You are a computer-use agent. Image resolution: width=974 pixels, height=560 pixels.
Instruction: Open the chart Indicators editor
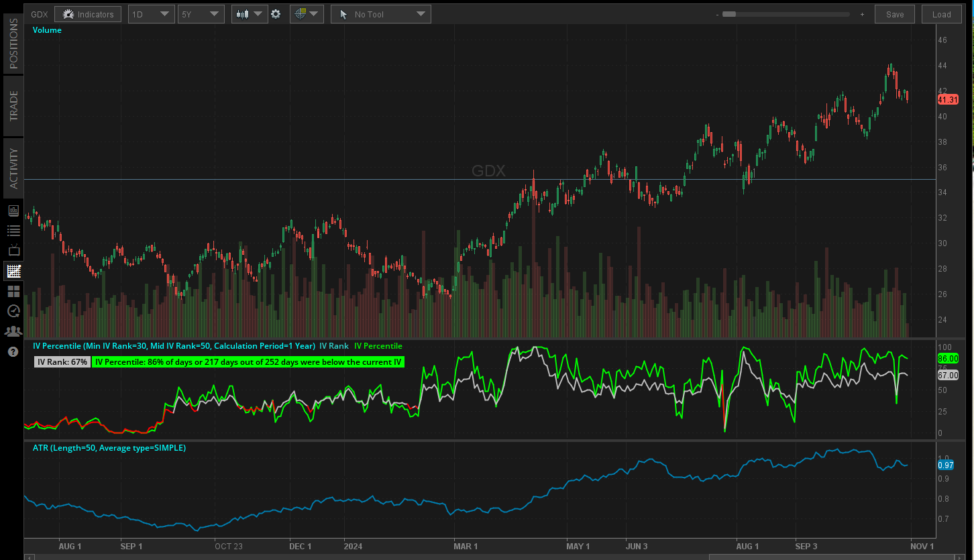pyautogui.click(x=87, y=13)
